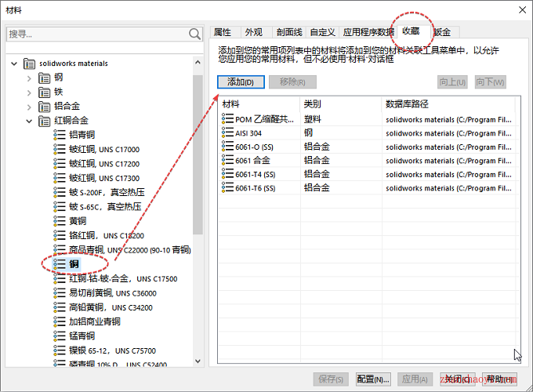The width and height of the screenshot is (533, 392).
Task: Collapse the 红铜合金 category
Action: [29, 121]
